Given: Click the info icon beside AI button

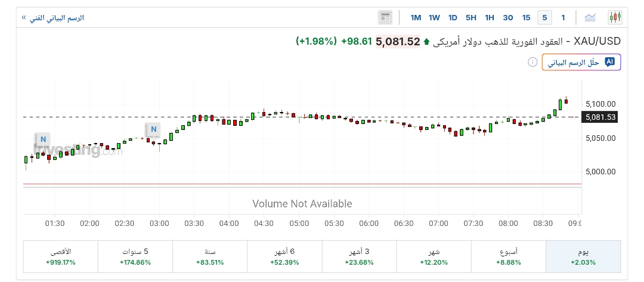Looking at the screenshot, I should [x=532, y=62].
